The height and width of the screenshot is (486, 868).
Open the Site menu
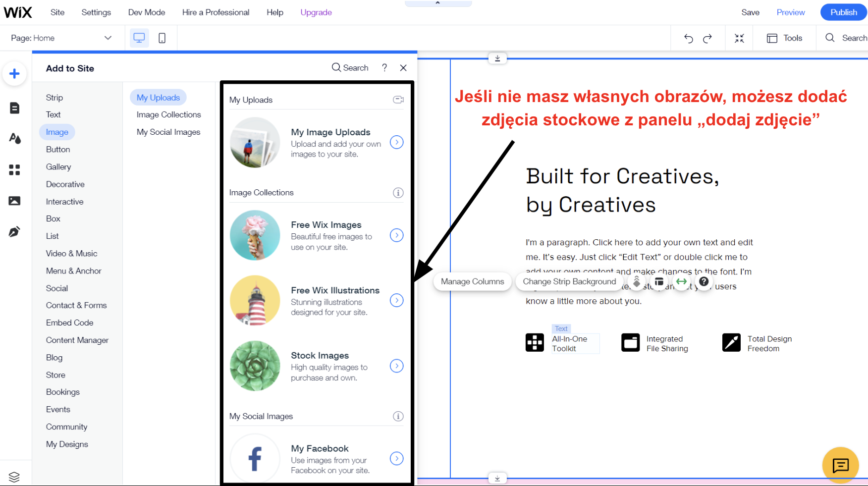tap(57, 12)
